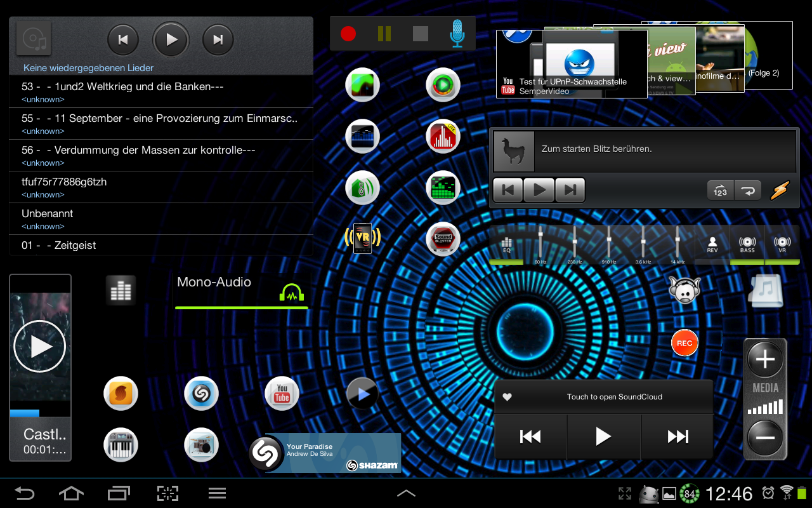The width and height of the screenshot is (812, 508).
Task: Select song '55 - 11 September - eine Provozierung'
Action: 161,123
